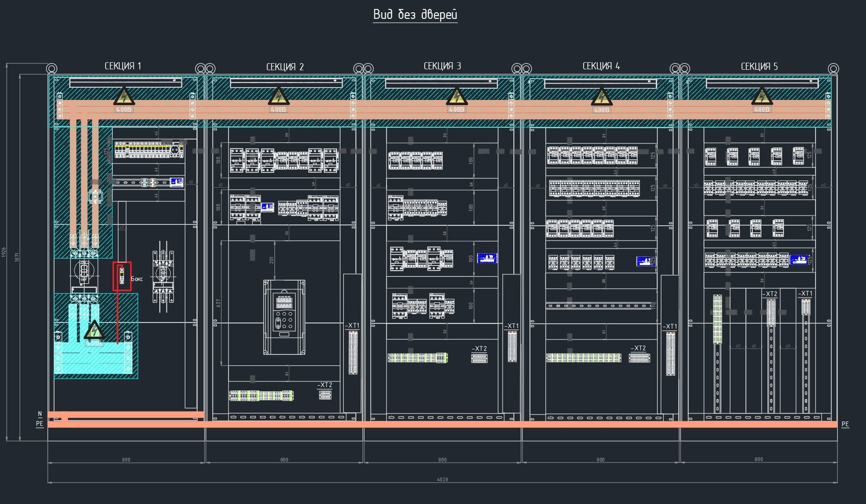Viewport: 866px width, 504px height.
Task: Click the 1926 overall height dimension text
Action: pyautogui.click(x=4, y=252)
